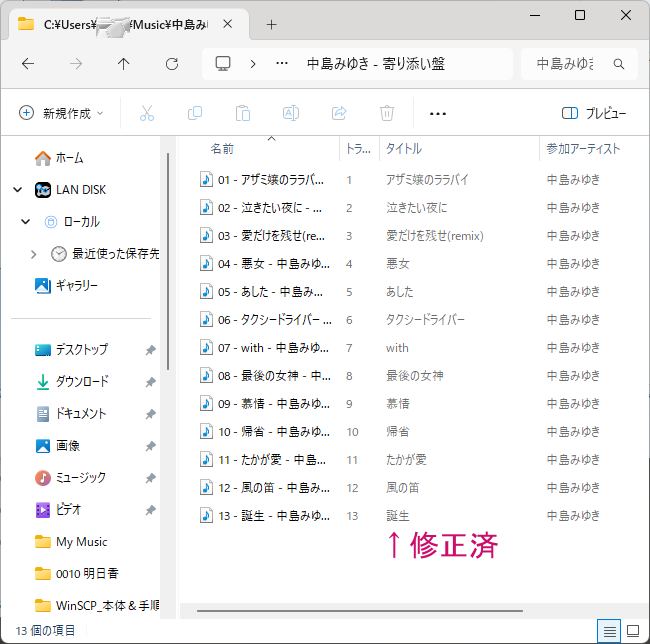The height and width of the screenshot is (644, 650).
Task: Go up one folder level arrow
Action: 123,64
